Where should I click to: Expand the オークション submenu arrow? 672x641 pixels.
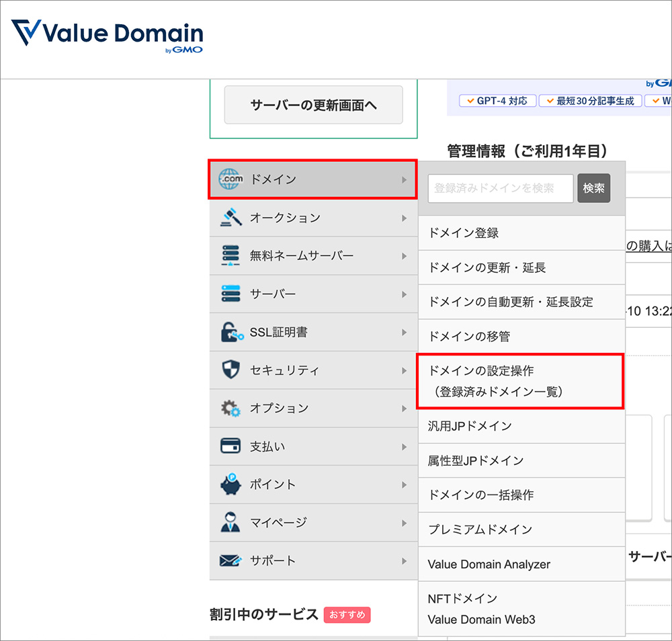pos(404,218)
